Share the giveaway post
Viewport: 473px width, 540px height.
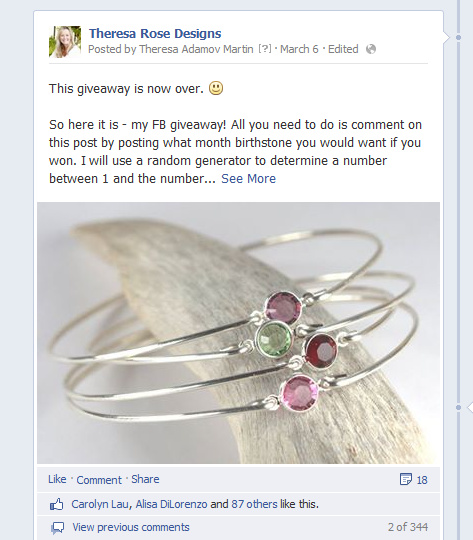(145, 479)
